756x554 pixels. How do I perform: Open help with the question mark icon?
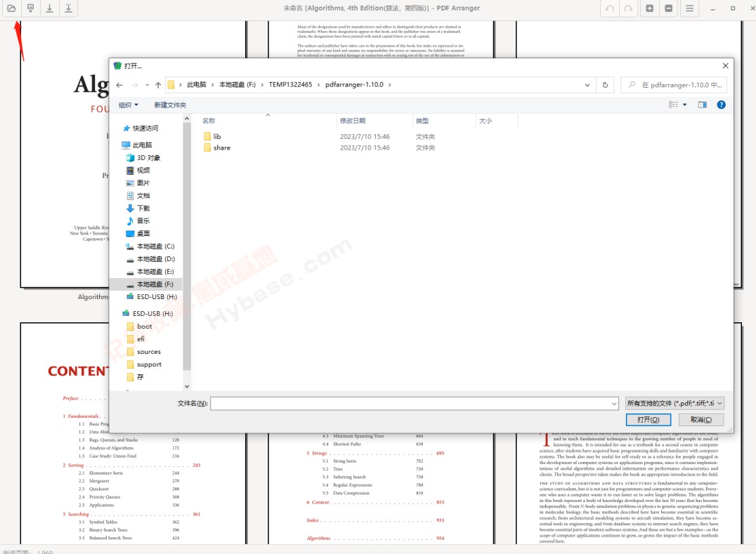pyautogui.click(x=721, y=105)
